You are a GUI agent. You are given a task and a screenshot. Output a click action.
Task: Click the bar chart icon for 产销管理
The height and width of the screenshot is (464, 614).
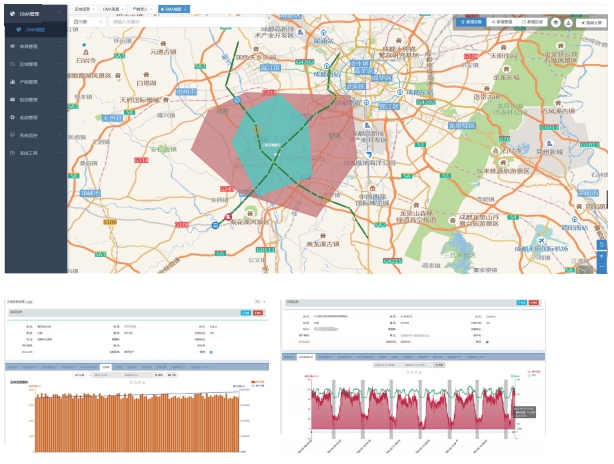[x=11, y=82]
